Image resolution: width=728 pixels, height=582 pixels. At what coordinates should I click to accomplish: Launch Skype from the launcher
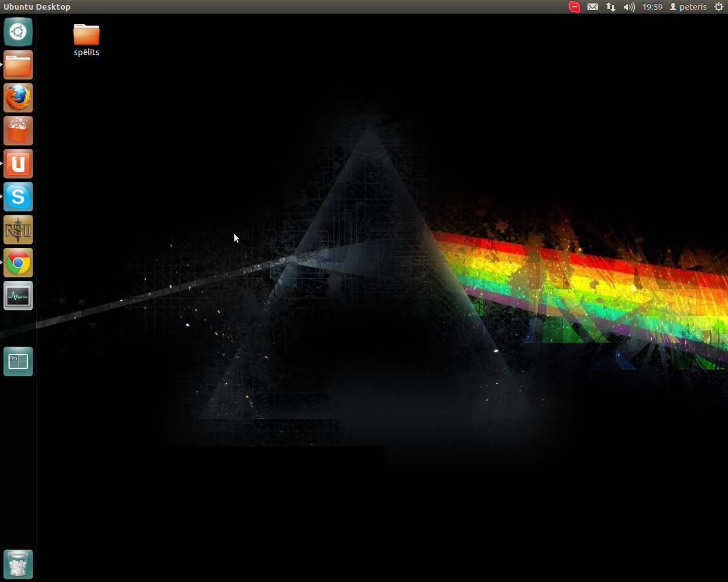pyautogui.click(x=18, y=197)
